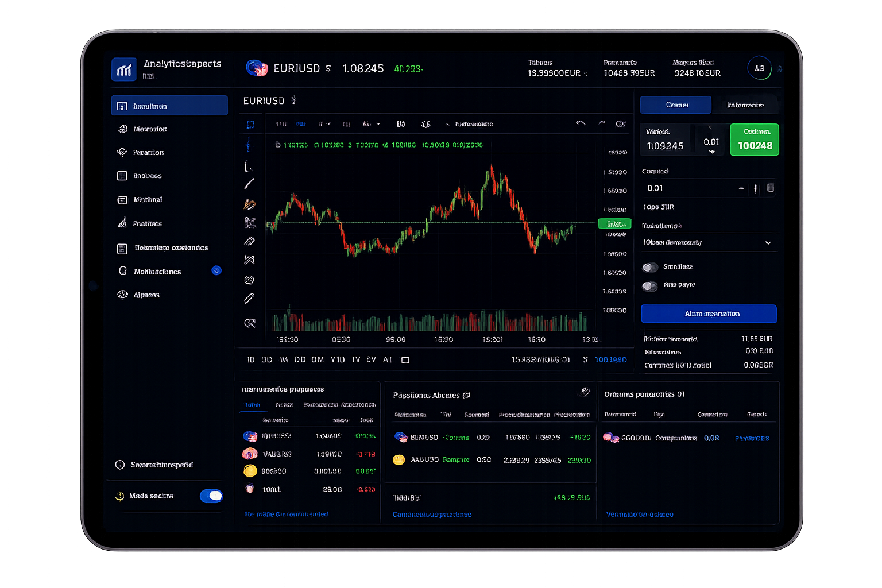Select the YTD range below the chart
Image resolution: width=882 pixels, height=588 pixels.
[338, 359]
